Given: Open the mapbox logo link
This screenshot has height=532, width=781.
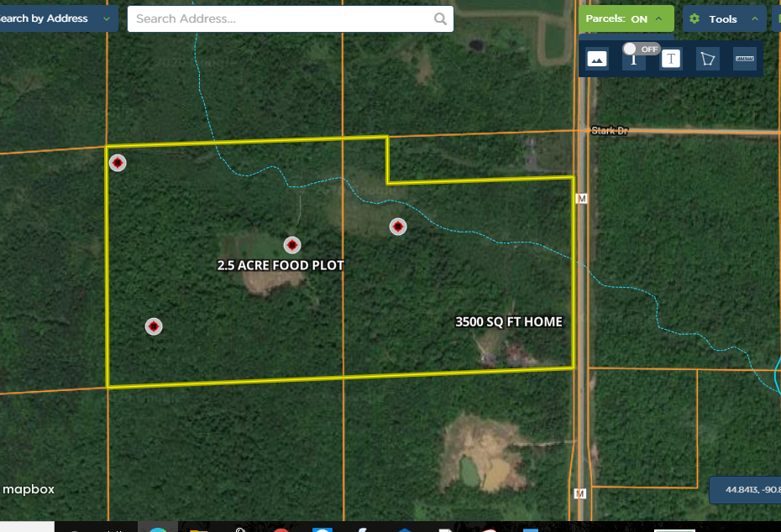Looking at the screenshot, I should [x=29, y=489].
